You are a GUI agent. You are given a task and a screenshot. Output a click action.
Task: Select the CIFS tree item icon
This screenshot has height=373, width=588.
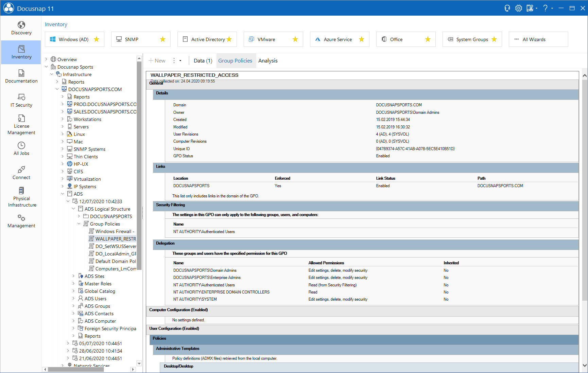[x=70, y=172]
